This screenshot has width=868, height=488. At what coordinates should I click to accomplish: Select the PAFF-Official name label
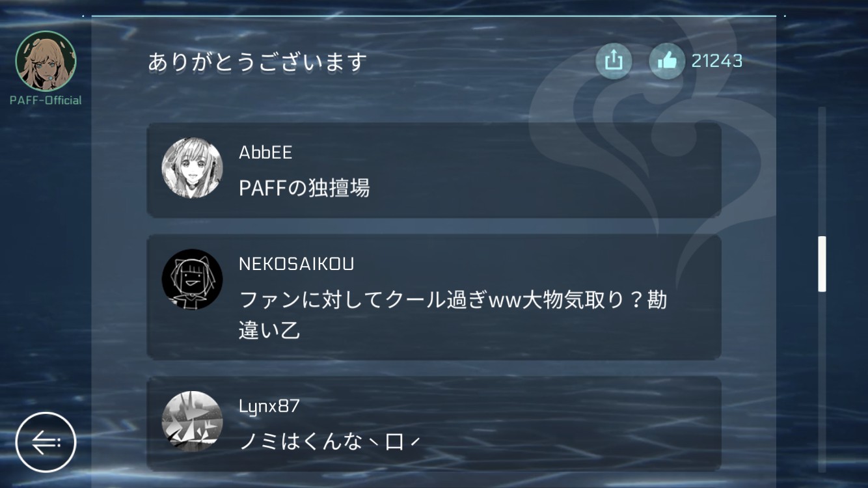(46, 100)
